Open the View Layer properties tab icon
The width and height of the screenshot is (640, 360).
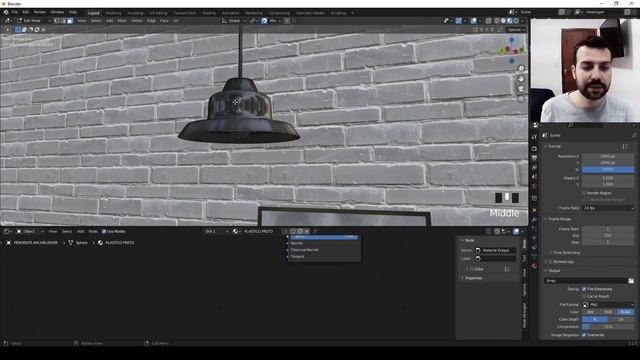point(534,167)
